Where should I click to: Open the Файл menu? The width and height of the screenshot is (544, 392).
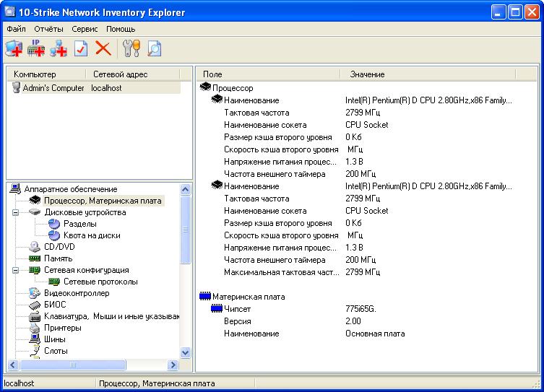[17, 29]
